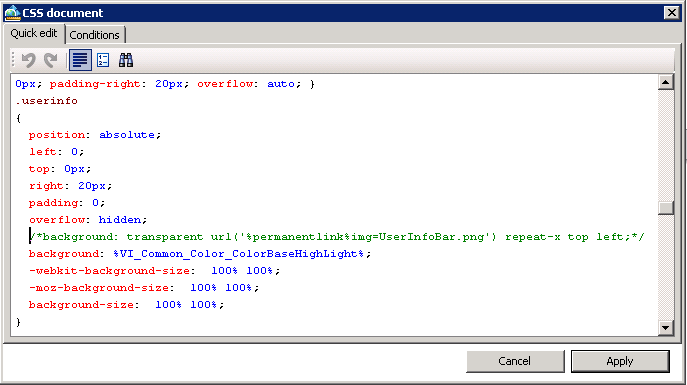Image resolution: width=687 pixels, height=385 pixels.
Task: Click the -webkit-background-size line
Action: click(154, 271)
